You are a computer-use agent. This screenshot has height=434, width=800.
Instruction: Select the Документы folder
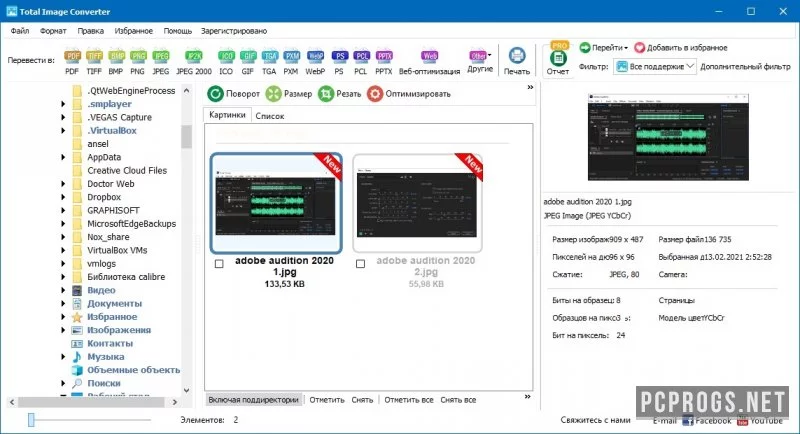pyautogui.click(x=114, y=303)
